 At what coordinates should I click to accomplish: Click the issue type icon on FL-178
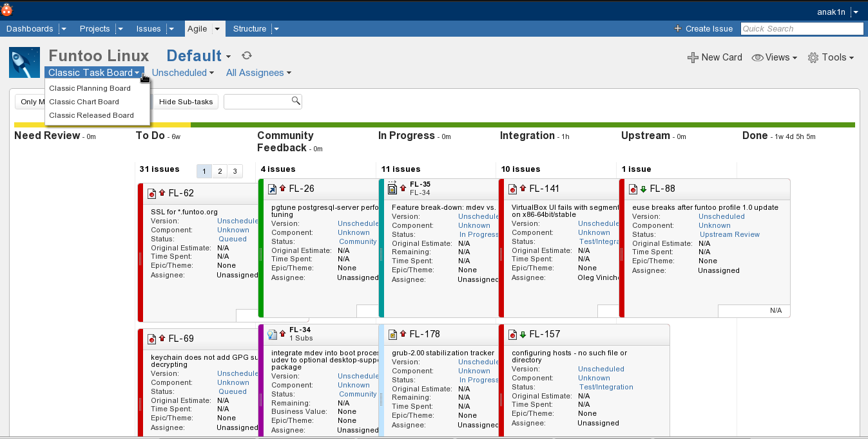[x=392, y=334]
